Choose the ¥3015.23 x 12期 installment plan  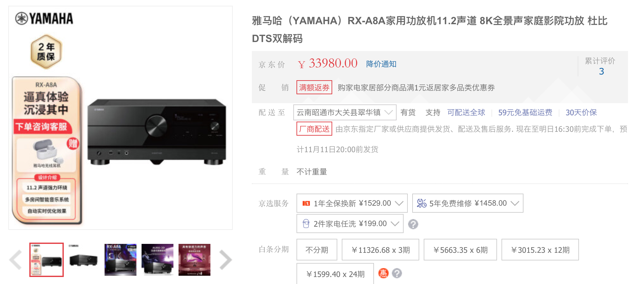540,250
